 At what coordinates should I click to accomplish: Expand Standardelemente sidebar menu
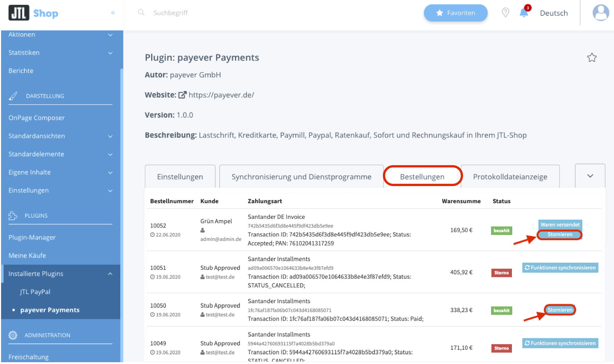point(60,154)
